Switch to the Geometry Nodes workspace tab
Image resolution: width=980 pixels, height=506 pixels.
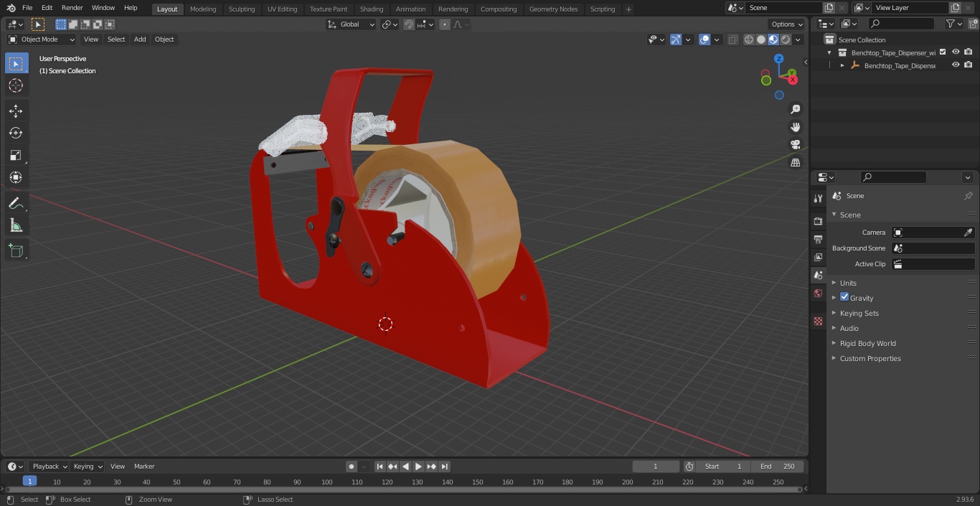pyautogui.click(x=553, y=9)
